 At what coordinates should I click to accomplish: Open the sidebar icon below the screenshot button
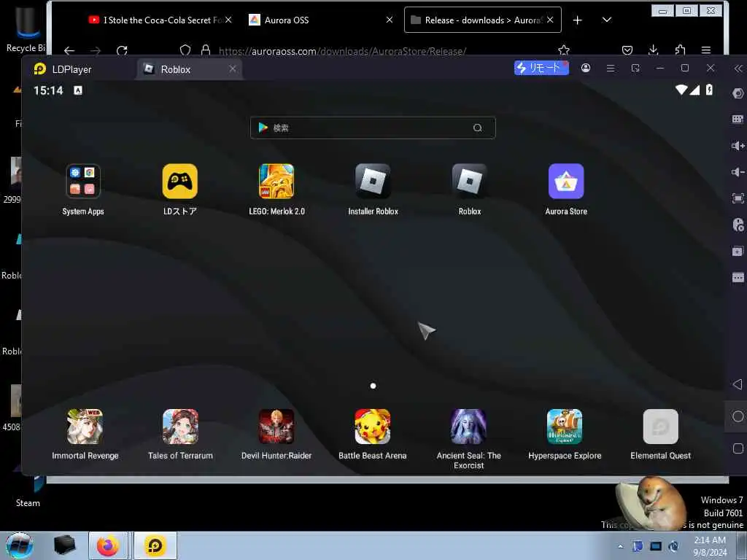pyautogui.click(x=738, y=225)
